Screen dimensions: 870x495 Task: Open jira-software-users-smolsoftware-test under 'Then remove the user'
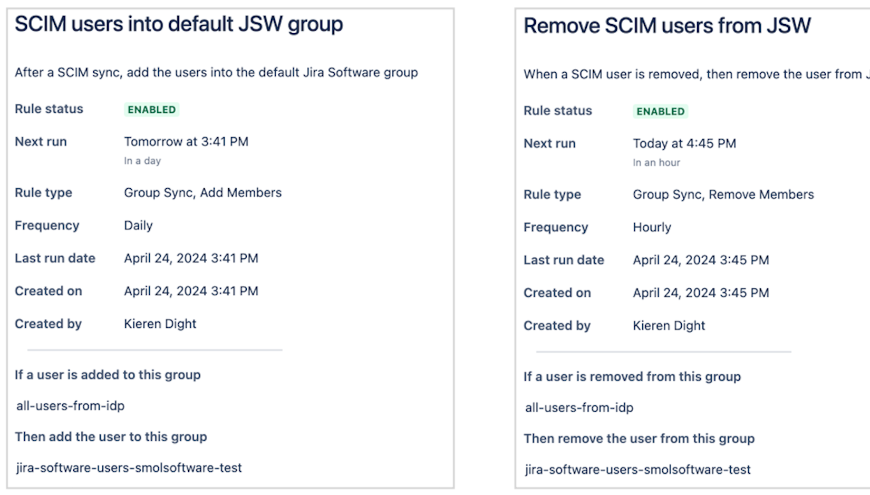(x=638, y=469)
